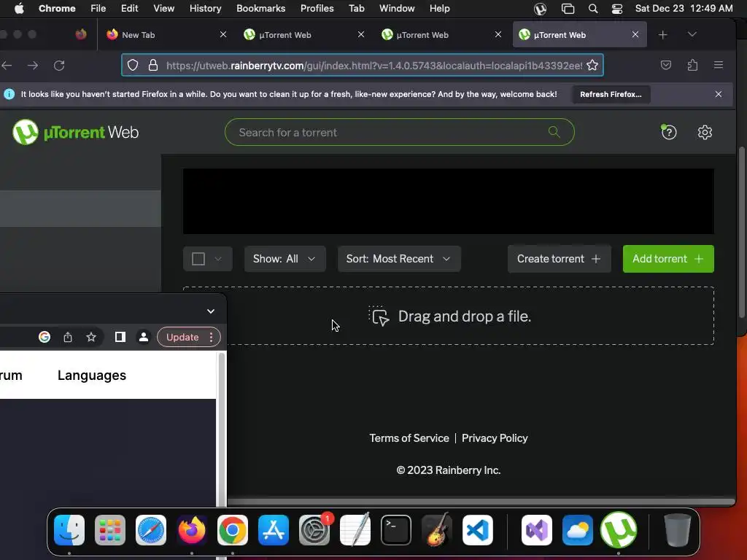
Task: Open the Chrome profile avatar icon
Action: tap(144, 337)
